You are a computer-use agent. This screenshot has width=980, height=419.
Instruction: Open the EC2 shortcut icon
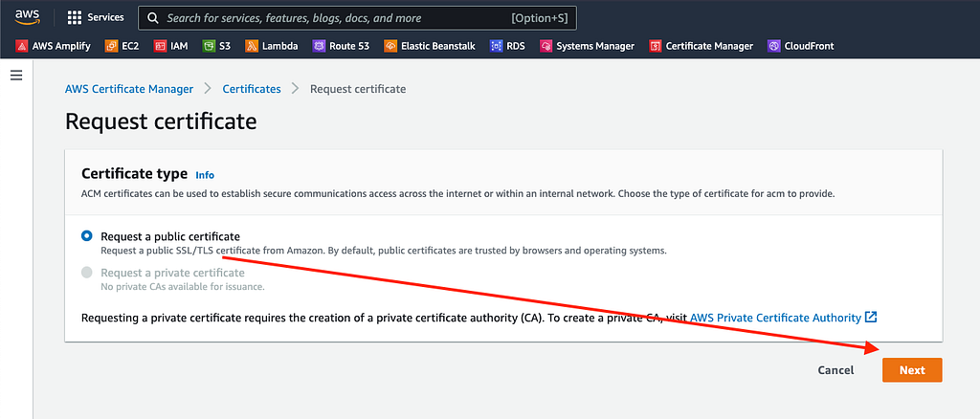tap(111, 46)
